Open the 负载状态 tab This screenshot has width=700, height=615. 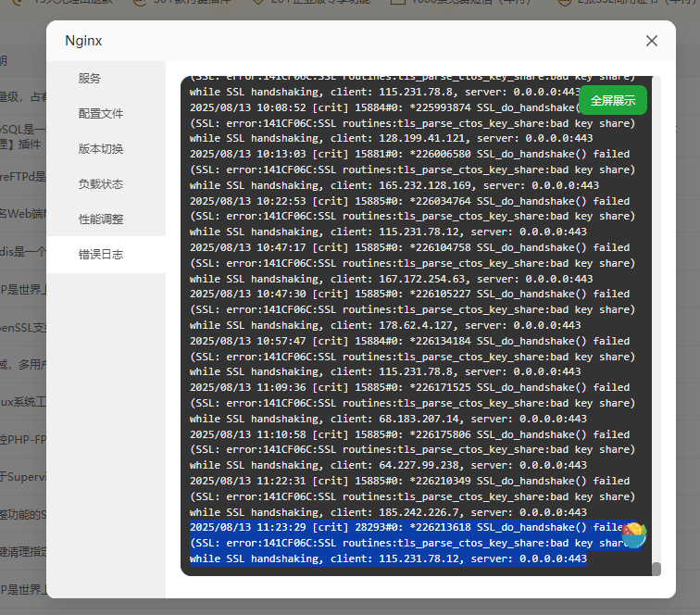click(x=101, y=184)
